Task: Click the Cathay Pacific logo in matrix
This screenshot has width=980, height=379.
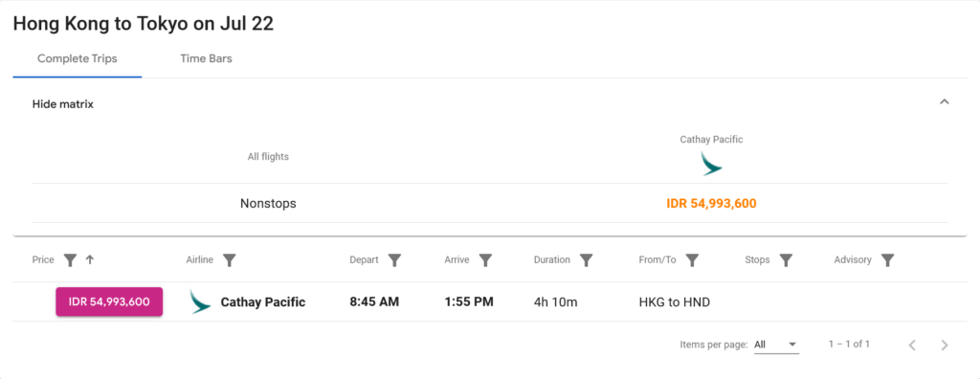Action: coord(711,164)
